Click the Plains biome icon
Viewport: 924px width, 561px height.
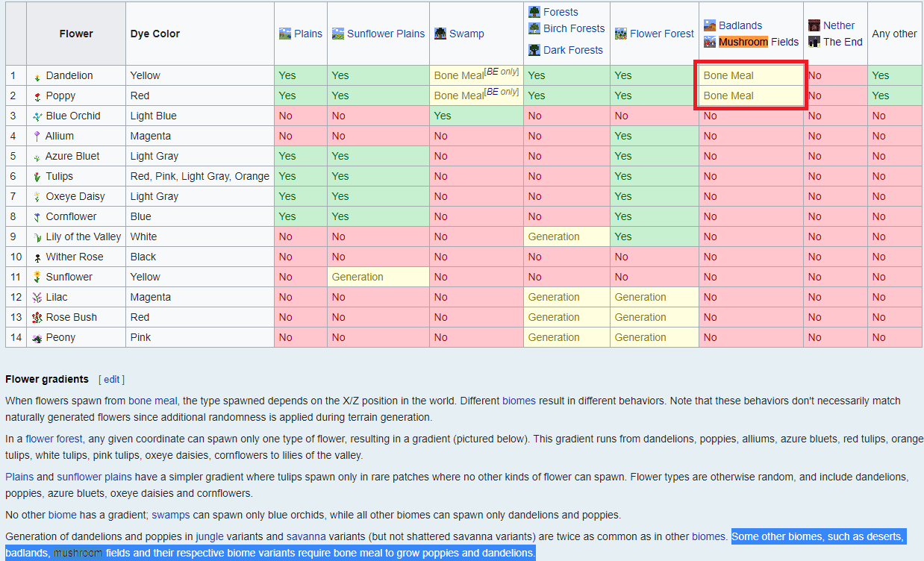tap(284, 34)
